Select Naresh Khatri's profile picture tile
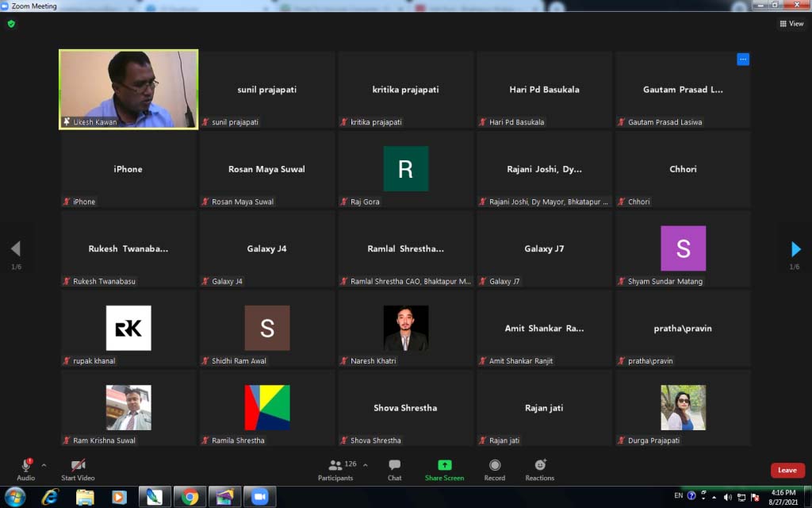 pos(405,328)
